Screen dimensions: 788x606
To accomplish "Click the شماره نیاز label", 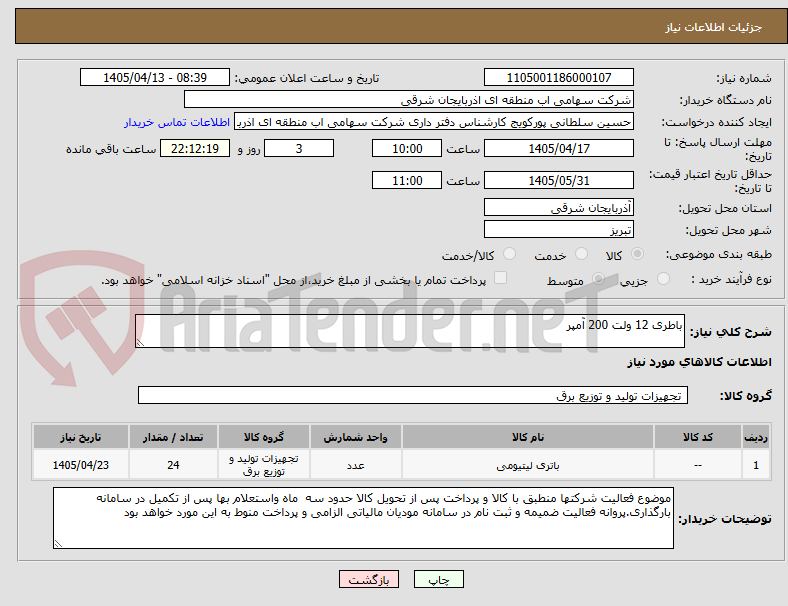I will pyautogui.click(x=744, y=78).
